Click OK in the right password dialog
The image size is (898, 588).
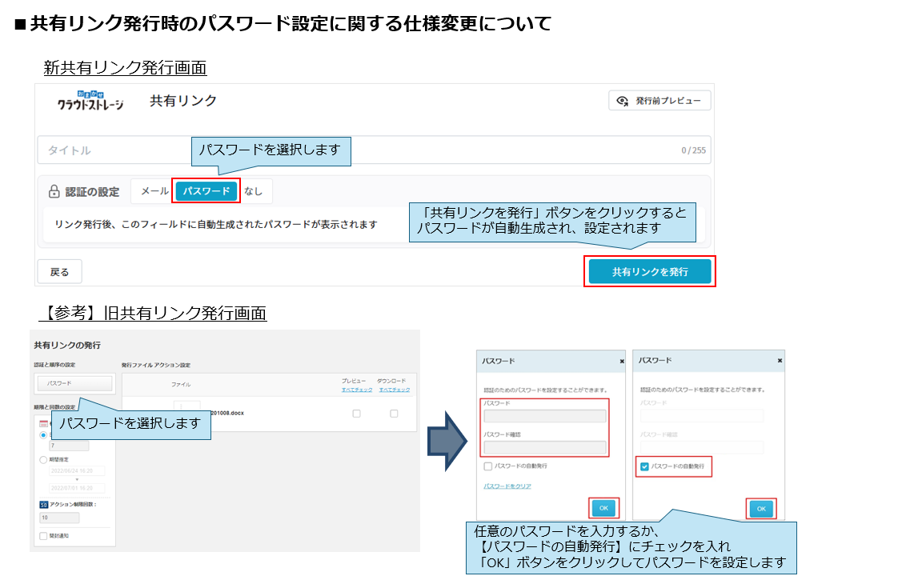point(761,509)
